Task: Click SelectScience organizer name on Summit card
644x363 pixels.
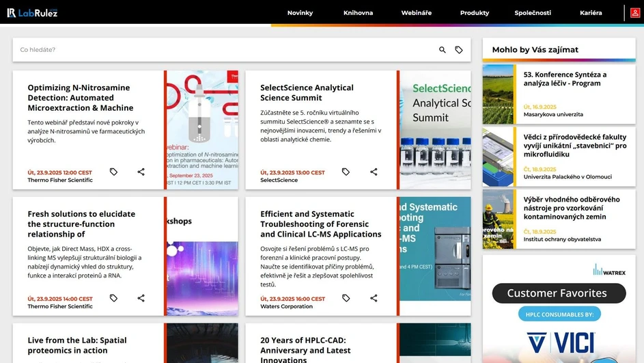Action: click(x=279, y=180)
